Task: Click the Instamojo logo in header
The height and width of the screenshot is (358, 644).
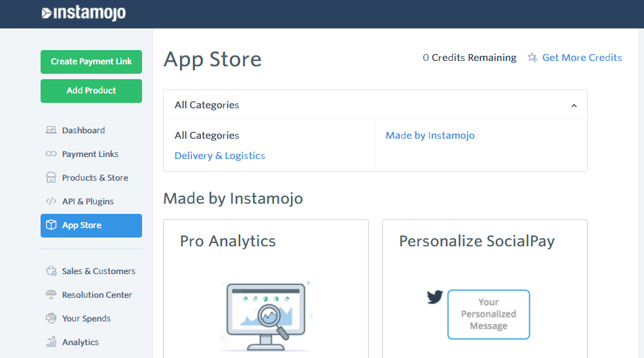Action: pyautogui.click(x=83, y=13)
